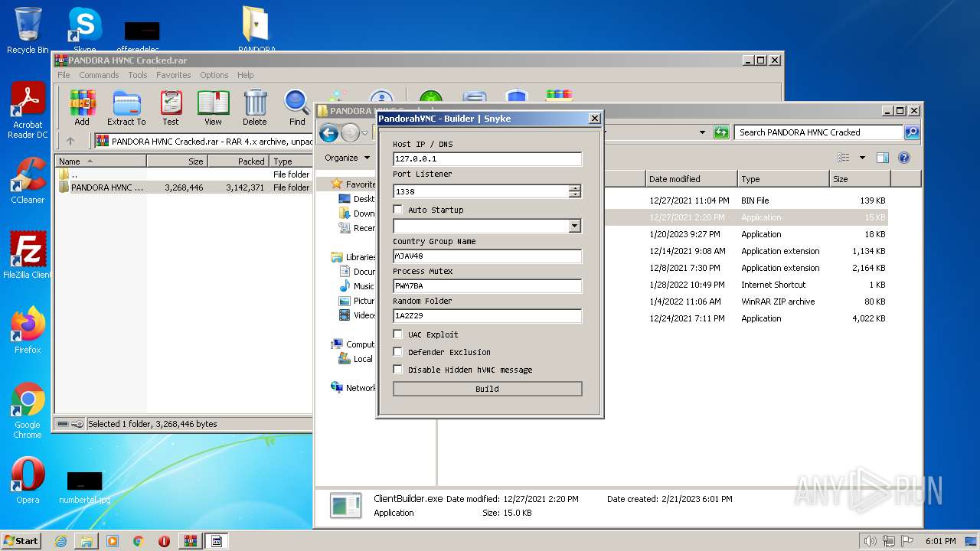Open the Options menu in WinRAR

(214, 75)
